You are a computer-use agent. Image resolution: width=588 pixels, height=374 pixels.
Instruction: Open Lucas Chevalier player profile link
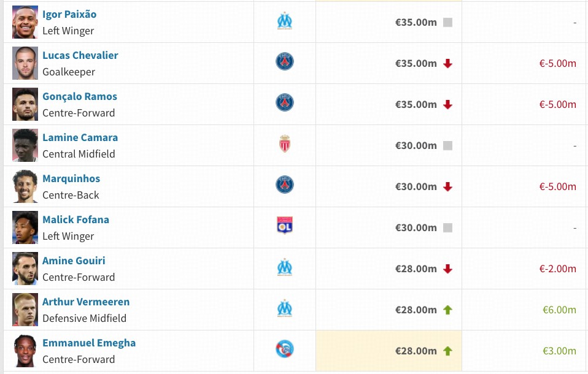point(80,55)
